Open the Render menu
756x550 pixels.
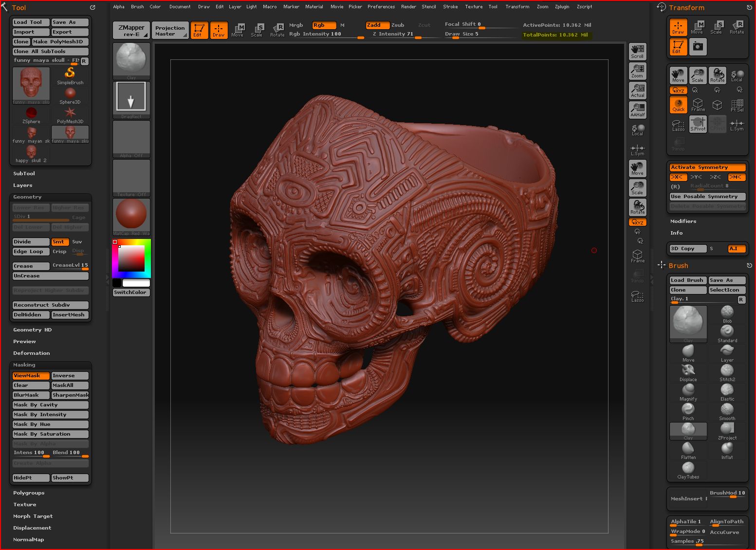[x=408, y=7]
